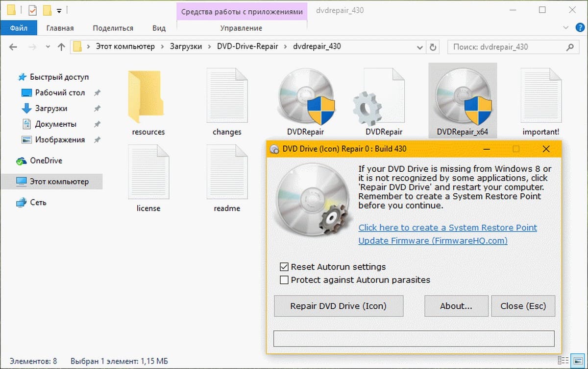Click the New folder quick access icon
Screen dimensions: 588x369
tap(47, 10)
